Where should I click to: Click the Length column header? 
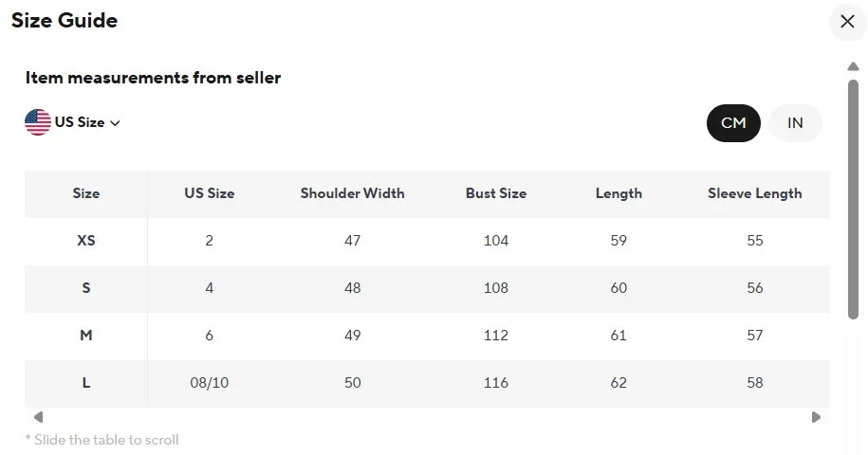pos(619,193)
